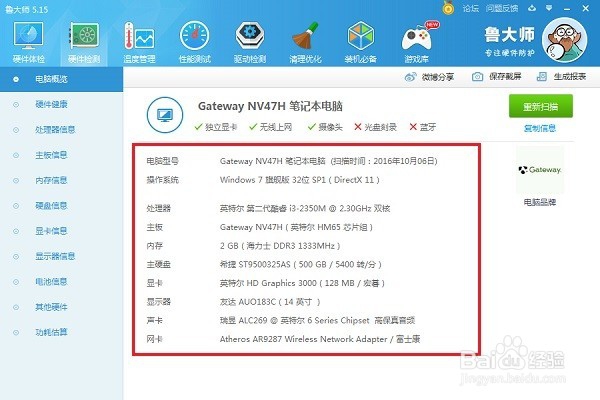
Task: Click 复制信息 copy info link
Action: tap(540, 128)
